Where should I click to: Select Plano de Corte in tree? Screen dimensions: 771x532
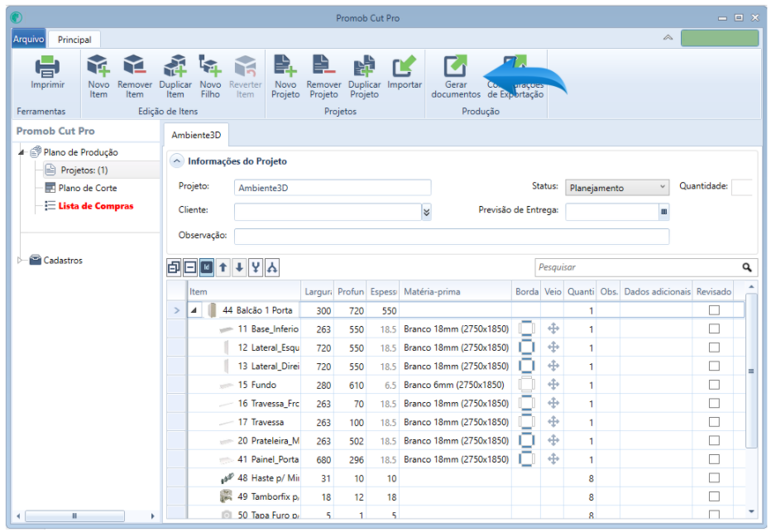(88, 188)
